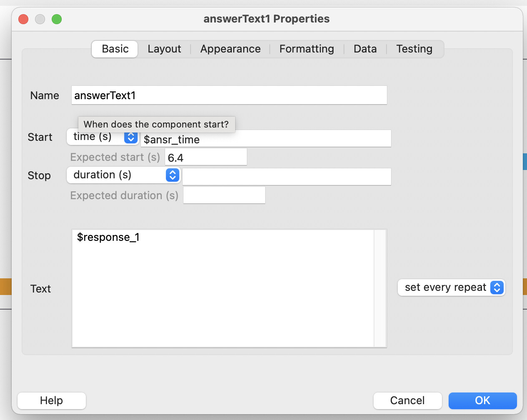527x420 pixels.
Task: Select the Data tab
Action: pyautogui.click(x=365, y=49)
